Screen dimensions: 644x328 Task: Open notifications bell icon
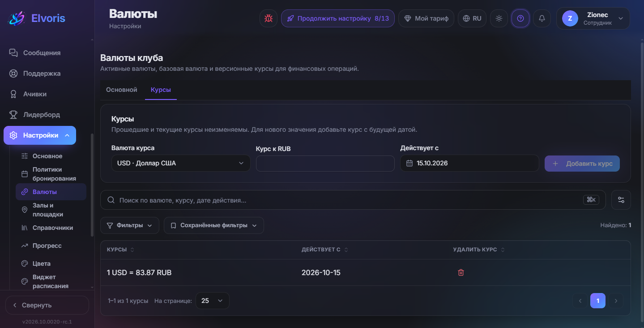pos(542,18)
